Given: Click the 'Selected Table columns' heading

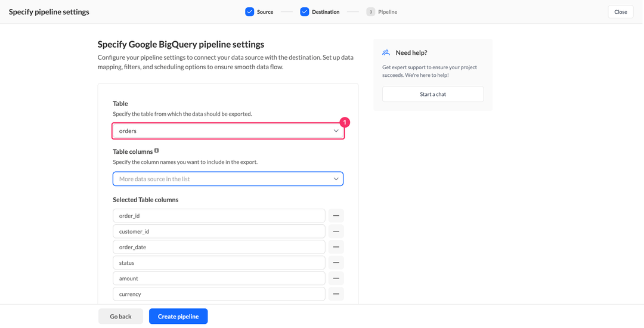Looking at the screenshot, I should [145, 200].
